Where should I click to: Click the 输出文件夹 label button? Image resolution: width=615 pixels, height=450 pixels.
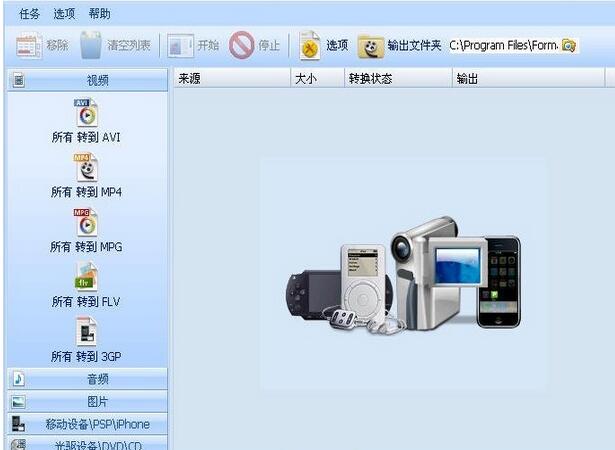[x=414, y=46]
